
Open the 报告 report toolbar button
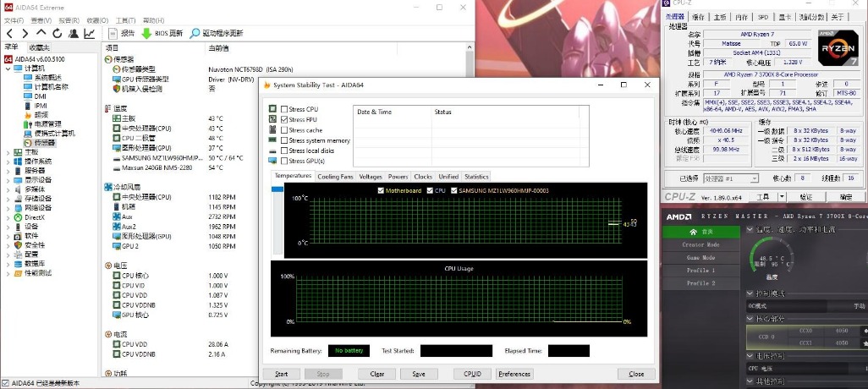coord(122,34)
